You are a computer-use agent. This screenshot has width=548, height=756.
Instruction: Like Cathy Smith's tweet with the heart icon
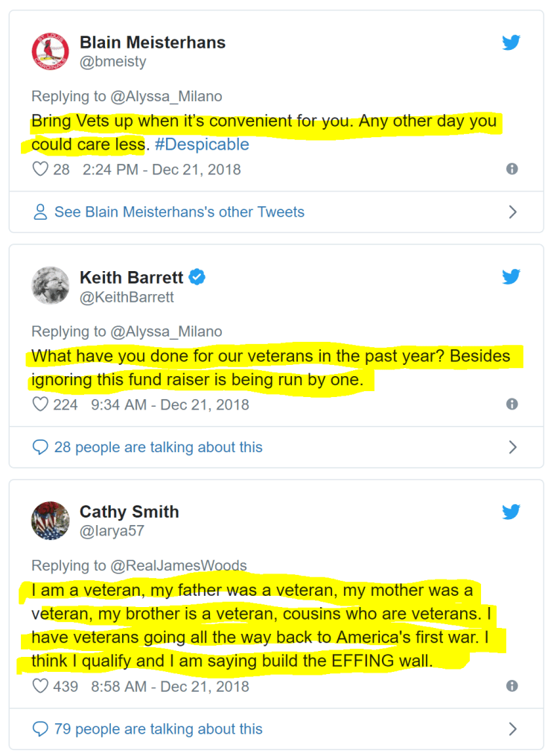coord(40,686)
